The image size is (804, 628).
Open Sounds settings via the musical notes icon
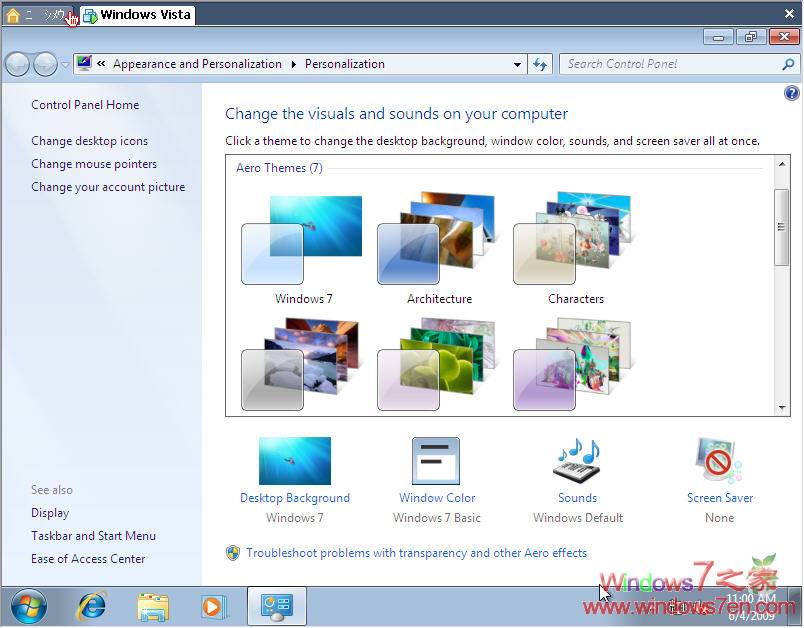pyautogui.click(x=577, y=461)
